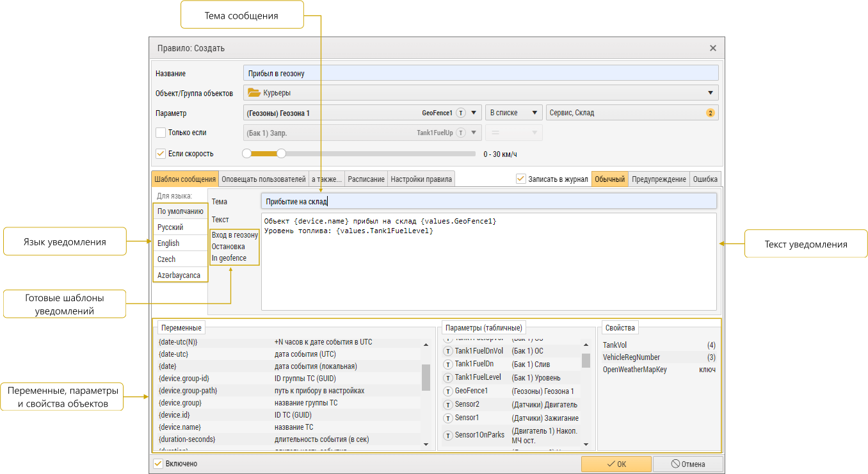
Task: Click the grey part of speed slider track
Action: 380,154
